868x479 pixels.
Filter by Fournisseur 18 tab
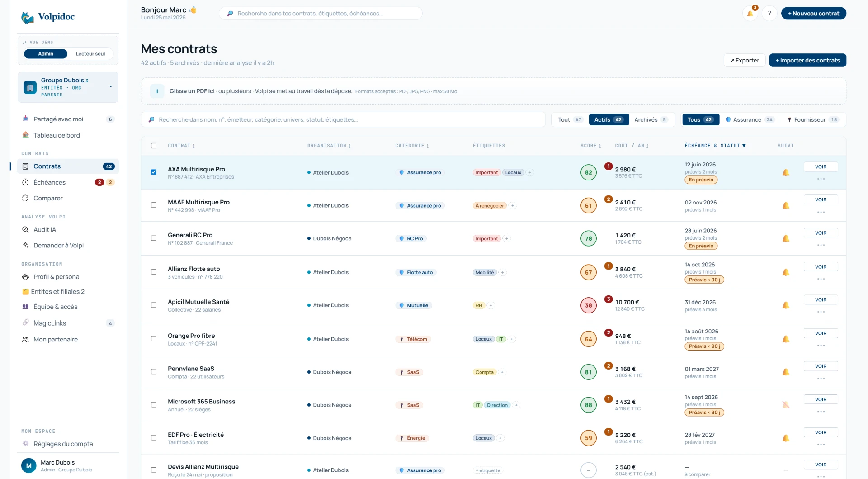[813, 119]
